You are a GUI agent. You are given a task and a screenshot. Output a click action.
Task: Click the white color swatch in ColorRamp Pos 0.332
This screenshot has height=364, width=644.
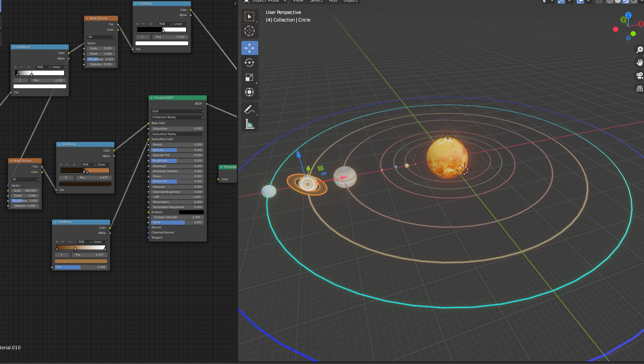[x=40, y=86]
